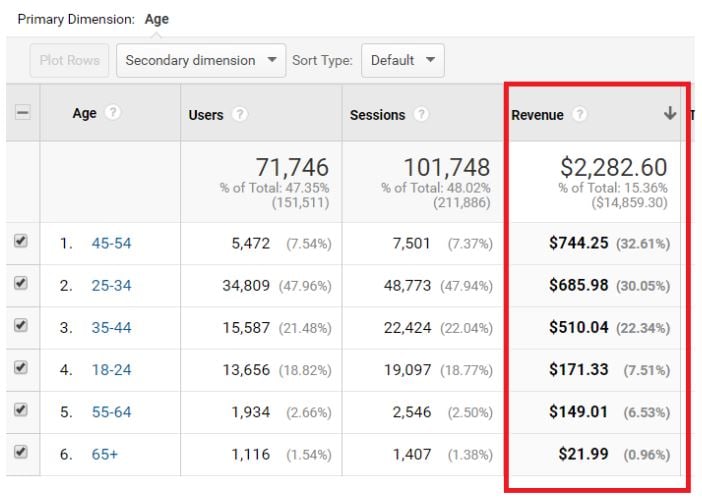
Task: Click sessions cell 22,424
Action: (x=407, y=328)
